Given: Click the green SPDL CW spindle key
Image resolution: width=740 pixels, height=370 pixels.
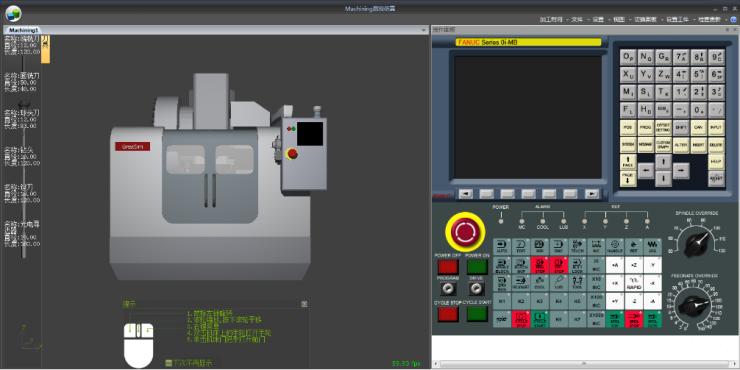Looking at the screenshot, I should point(614,320).
